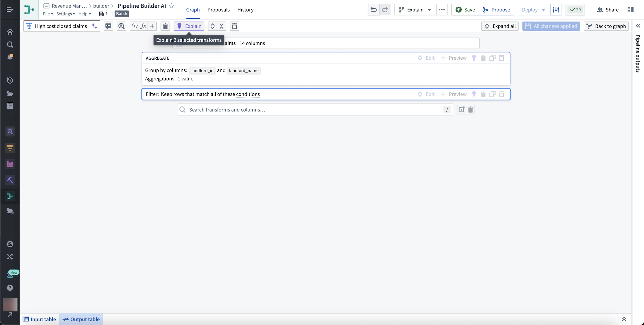Expand the bottom preview panel chevrons
The image size is (644, 325).
coord(624,319)
